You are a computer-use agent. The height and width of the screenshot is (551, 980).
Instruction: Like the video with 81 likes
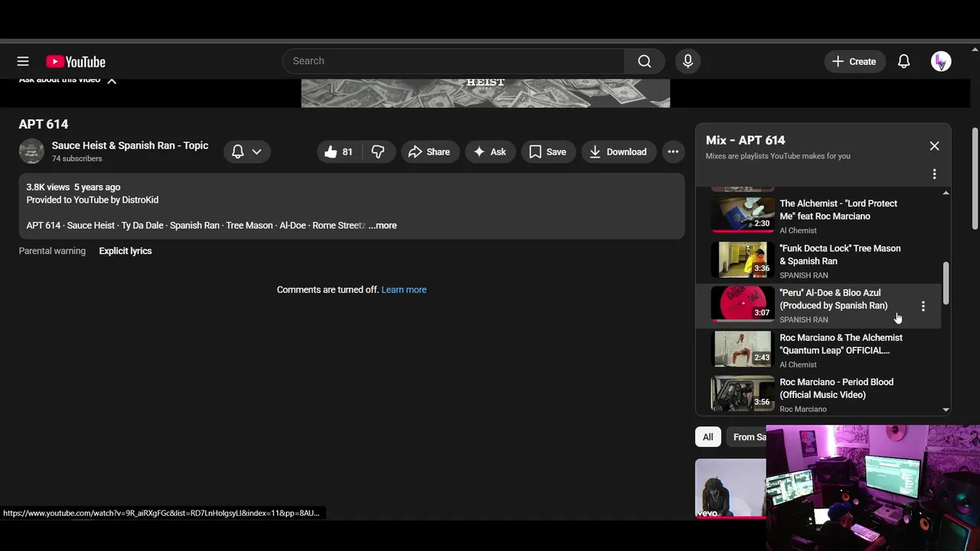click(x=338, y=152)
